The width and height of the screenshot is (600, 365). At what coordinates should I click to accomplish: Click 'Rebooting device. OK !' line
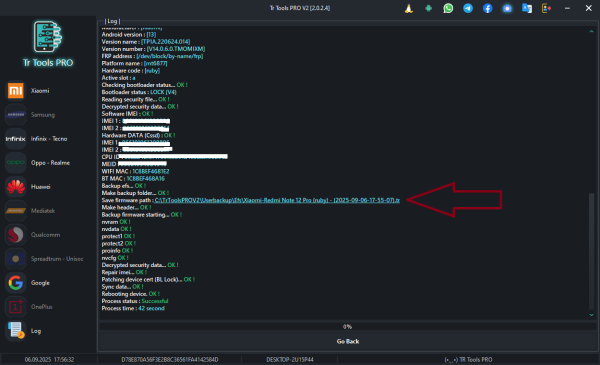point(131,294)
